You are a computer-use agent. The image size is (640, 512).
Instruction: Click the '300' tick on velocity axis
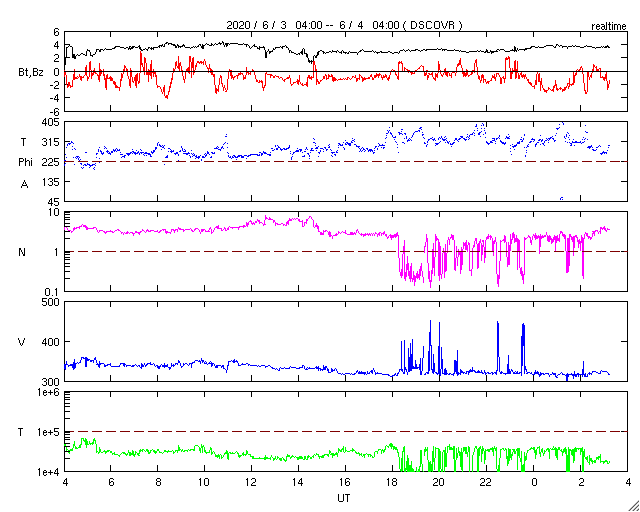click(51, 382)
